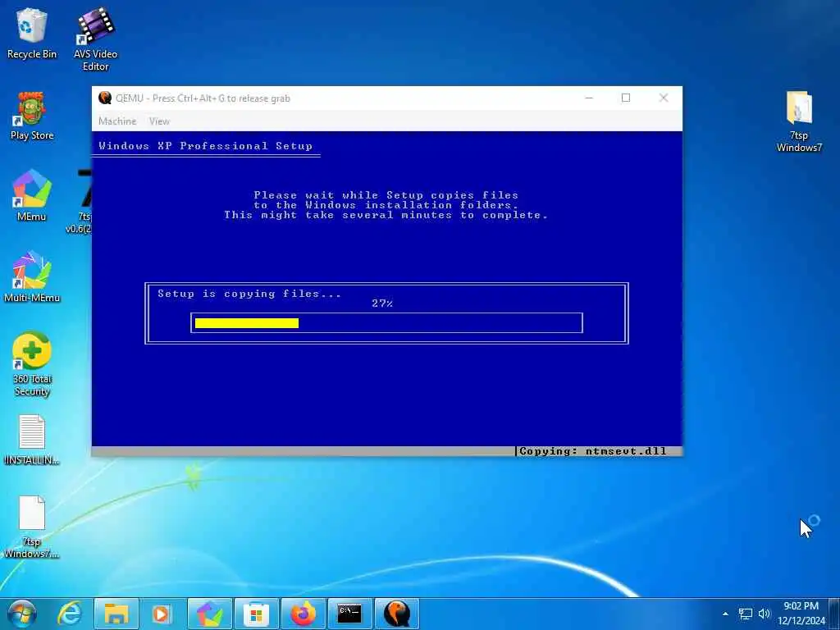Minimize the QEMU window
Screen dimensions: 840x630
589,98
